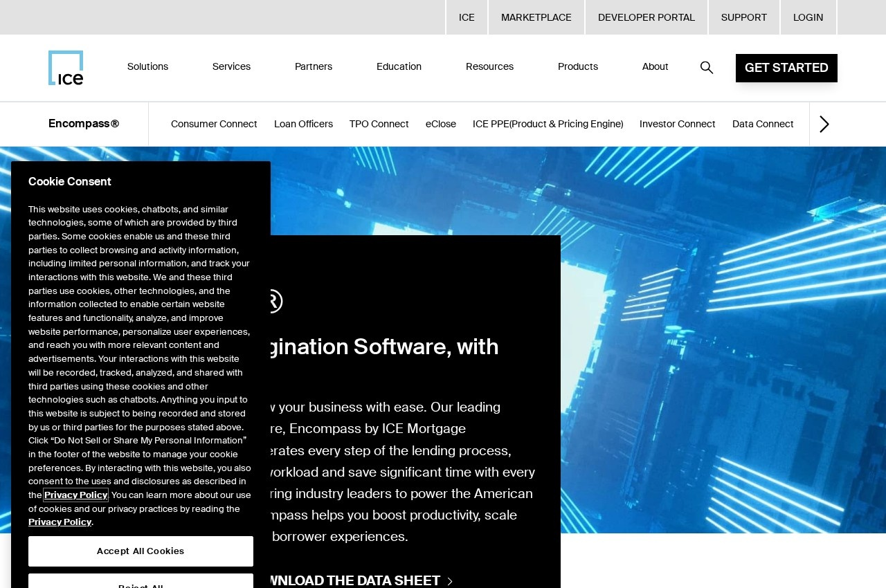Open Data Connect tab

763,124
